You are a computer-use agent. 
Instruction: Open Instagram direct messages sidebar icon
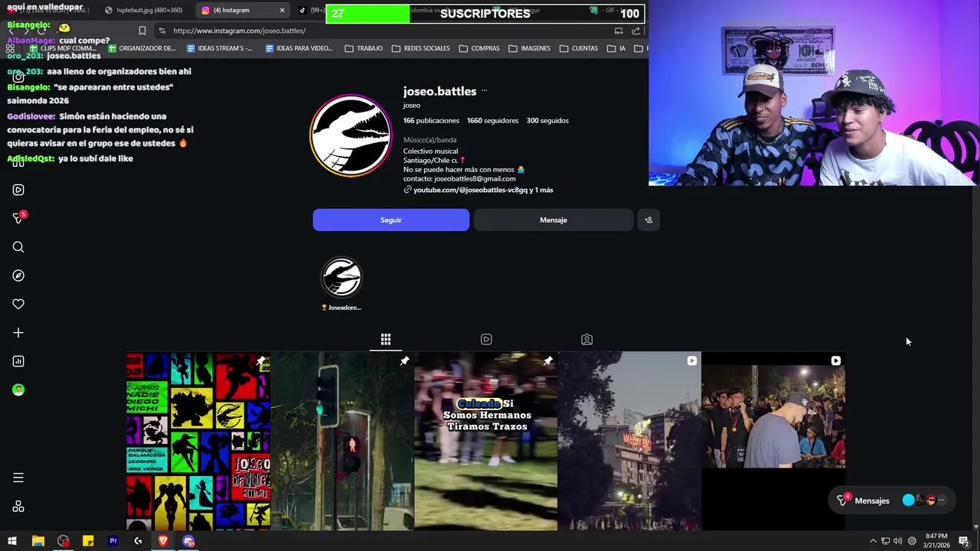tap(18, 218)
